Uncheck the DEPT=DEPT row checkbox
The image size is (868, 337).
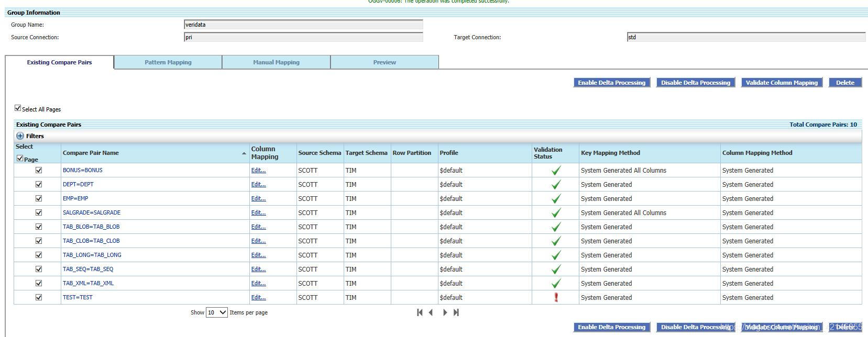[39, 184]
